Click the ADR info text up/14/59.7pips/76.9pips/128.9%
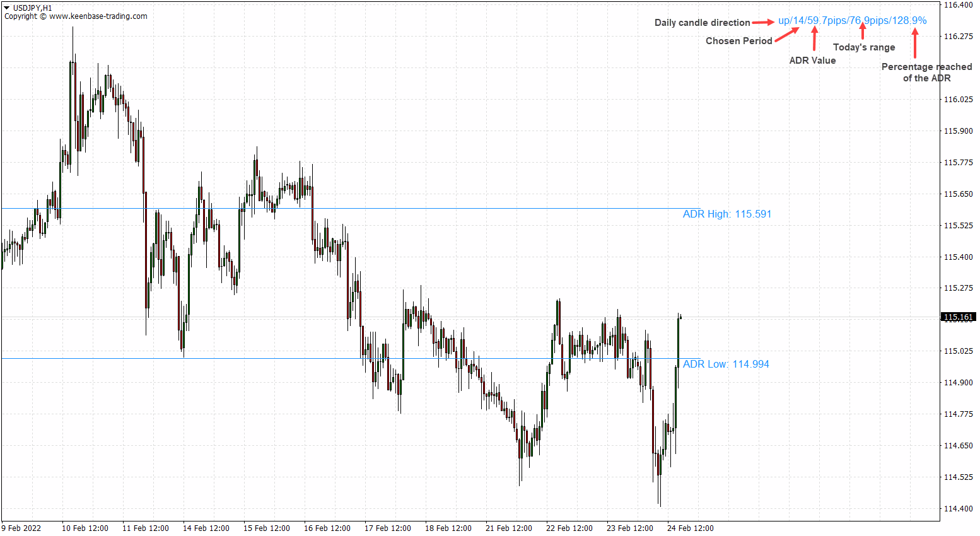This screenshot has width=980, height=536. click(x=853, y=21)
